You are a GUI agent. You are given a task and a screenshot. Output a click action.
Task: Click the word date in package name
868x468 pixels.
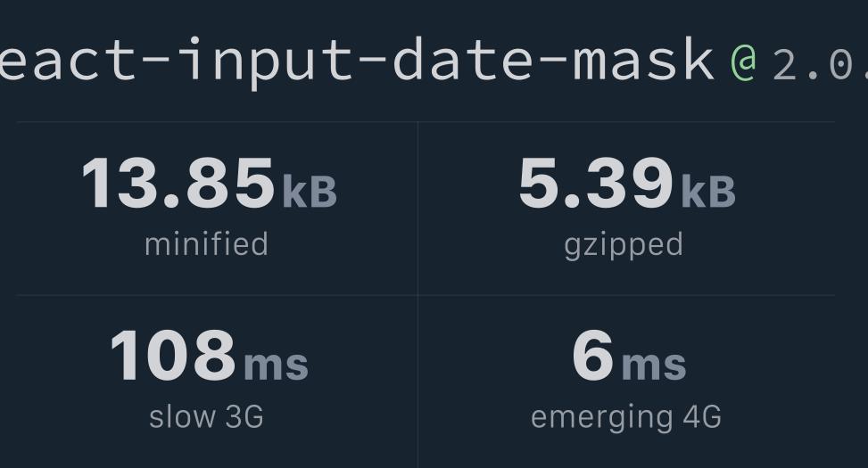pos(463,59)
